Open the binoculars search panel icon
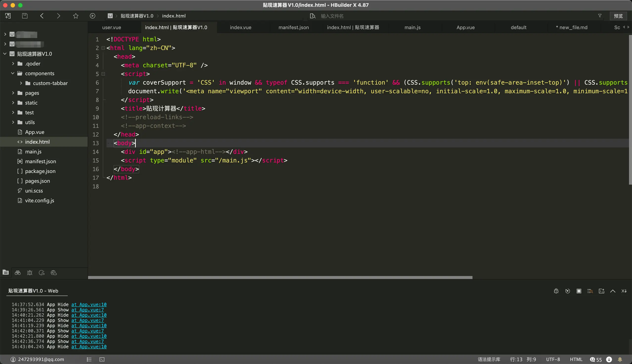Screen dimensions: 632x364 18,273
